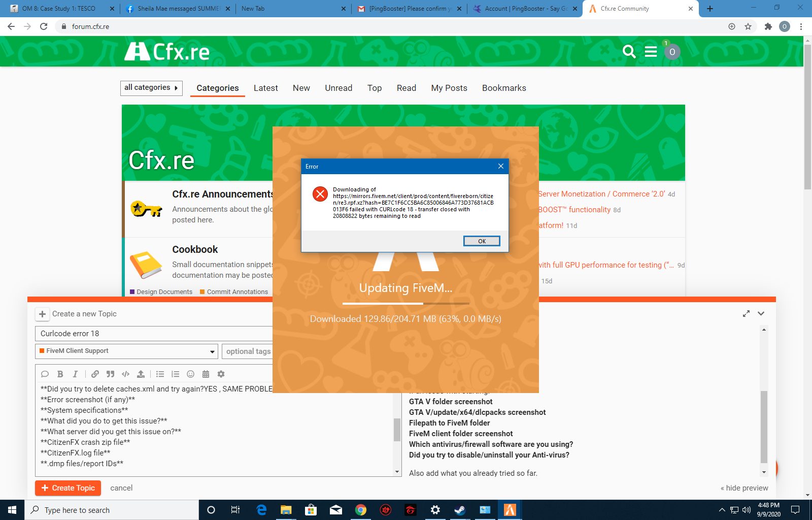Insert a code block into the post
812x520 pixels.
pos(125,374)
